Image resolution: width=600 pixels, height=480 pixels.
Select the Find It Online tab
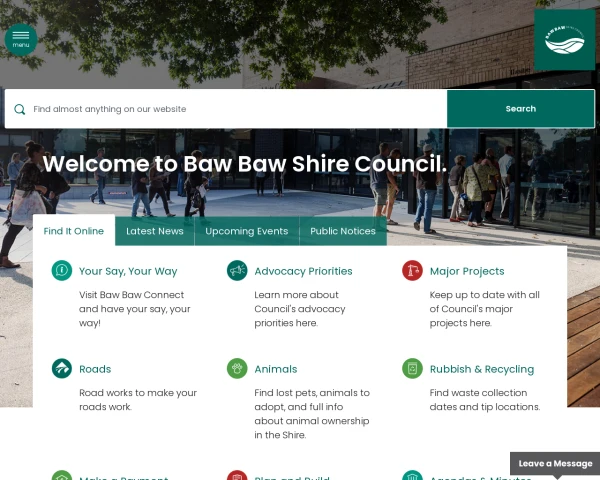pyautogui.click(x=74, y=231)
